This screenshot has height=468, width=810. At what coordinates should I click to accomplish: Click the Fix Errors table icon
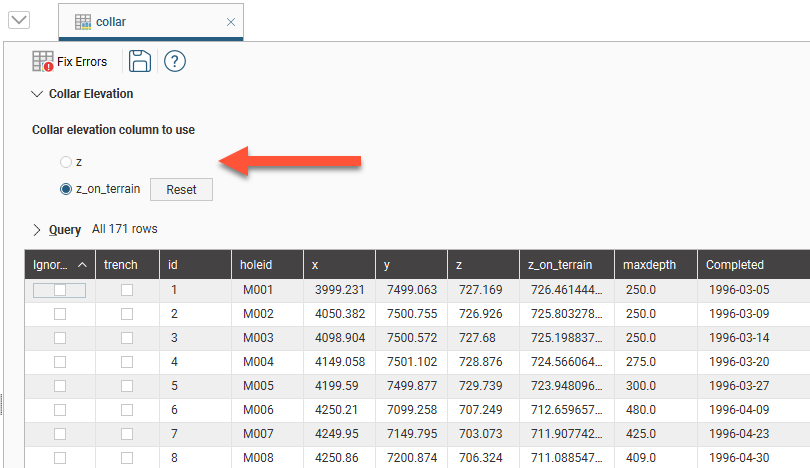[43, 62]
